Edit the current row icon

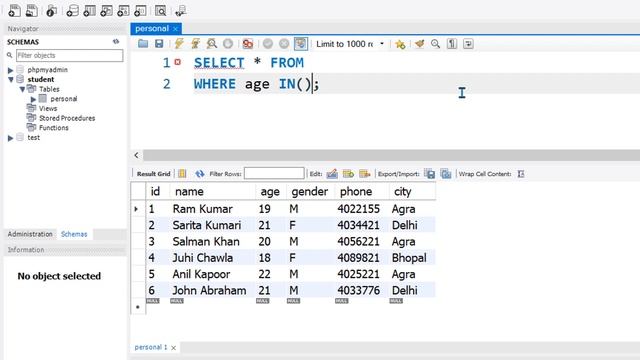(332, 174)
